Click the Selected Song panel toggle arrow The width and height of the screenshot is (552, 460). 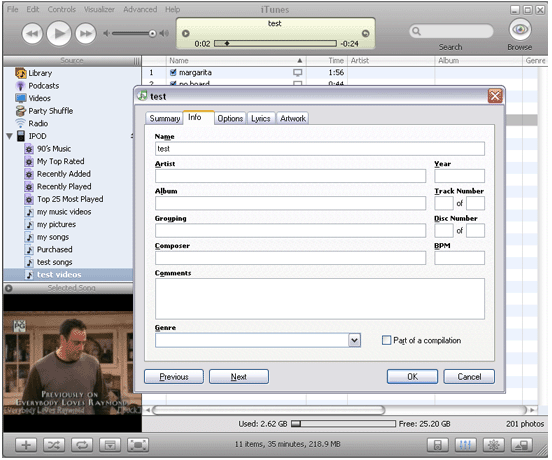point(9,288)
